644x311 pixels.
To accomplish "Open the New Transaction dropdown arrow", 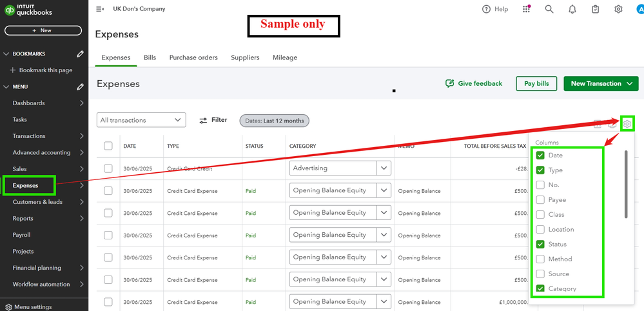I will (x=630, y=83).
